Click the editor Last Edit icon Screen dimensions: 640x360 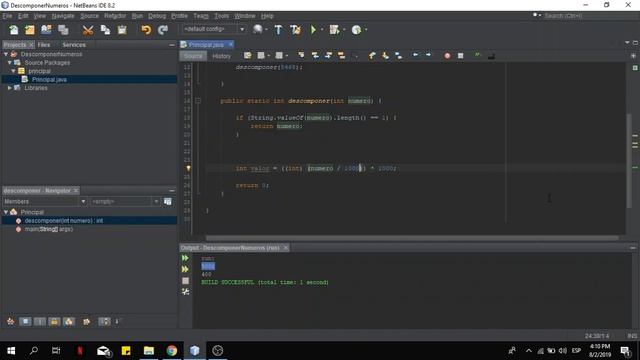tap(247, 56)
